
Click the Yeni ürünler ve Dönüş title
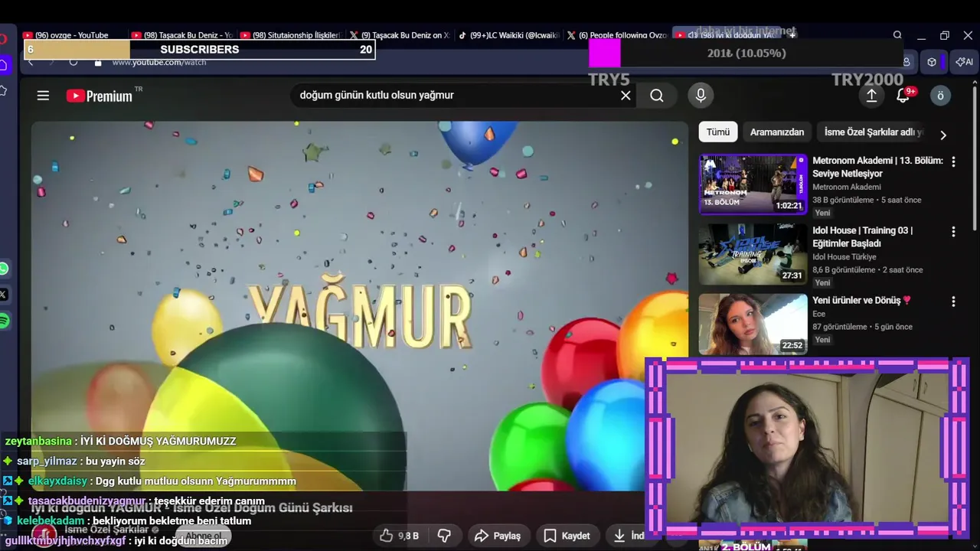pos(862,301)
